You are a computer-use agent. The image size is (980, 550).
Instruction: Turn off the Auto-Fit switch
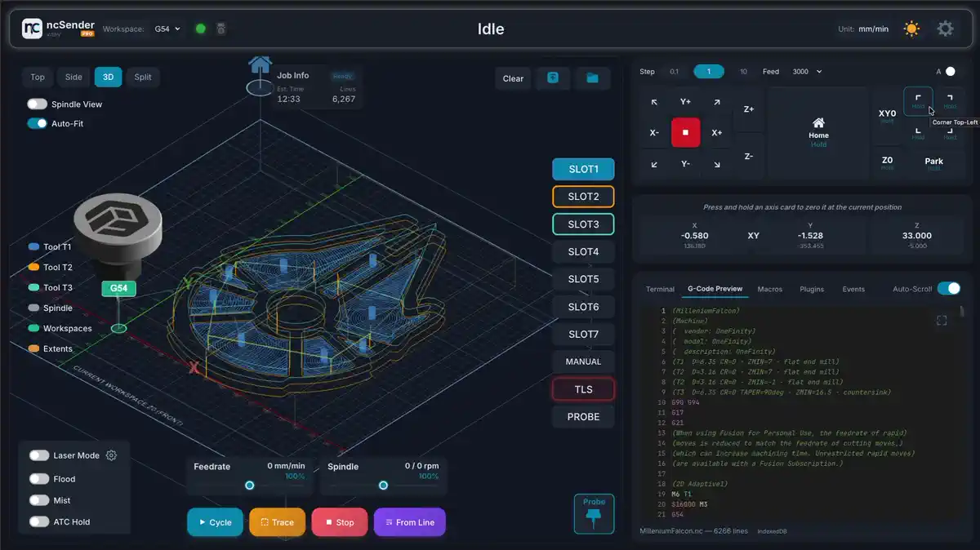tap(37, 123)
